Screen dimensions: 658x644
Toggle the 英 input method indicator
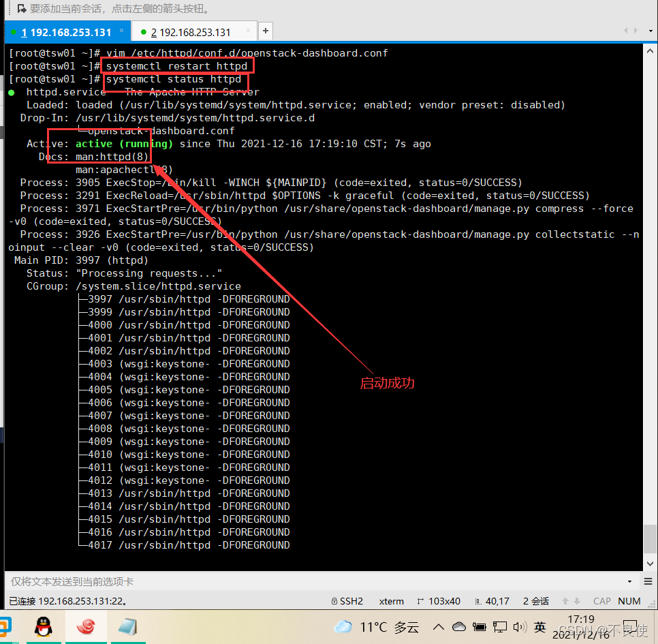pos(539,627)
